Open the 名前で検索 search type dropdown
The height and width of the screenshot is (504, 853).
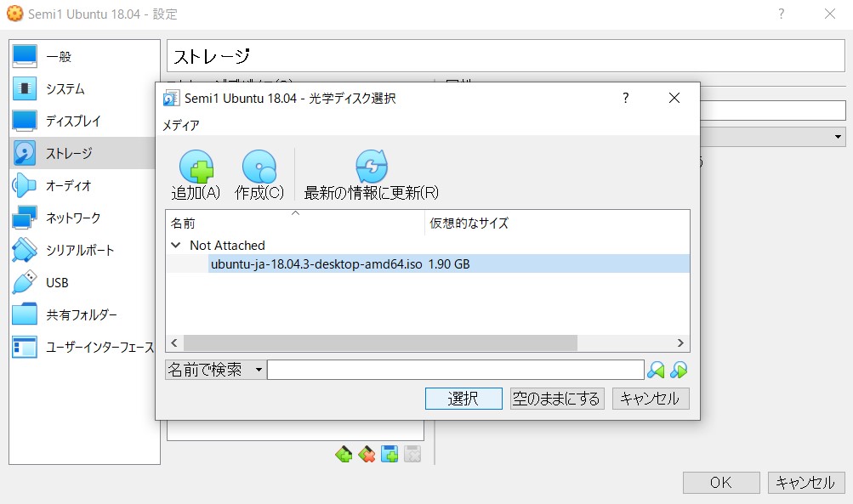215,371
